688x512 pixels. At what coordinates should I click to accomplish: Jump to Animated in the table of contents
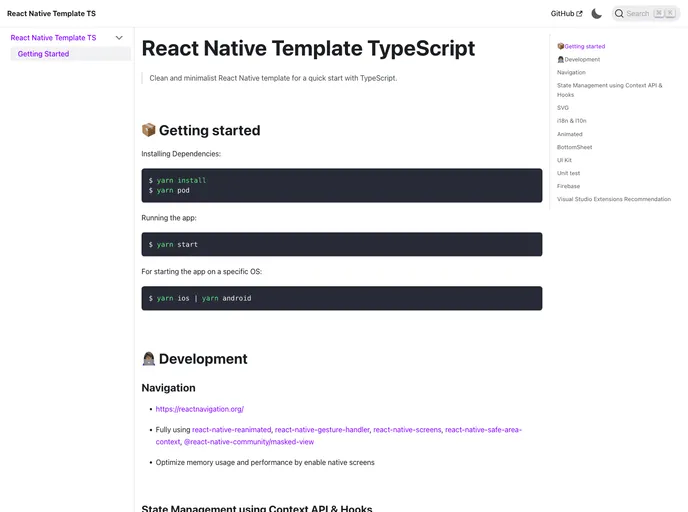(570, 134)
